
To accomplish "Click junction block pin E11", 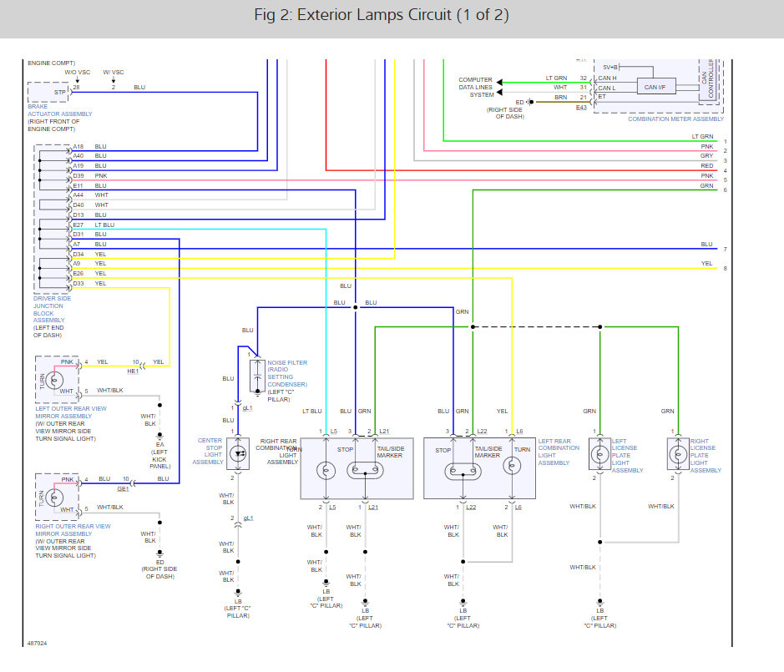I will [x=78, y=185].
